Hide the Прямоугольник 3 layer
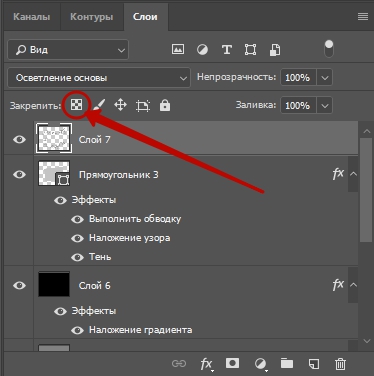The width and height of the screenshot is (374, 376). click(x=19, y=174)
